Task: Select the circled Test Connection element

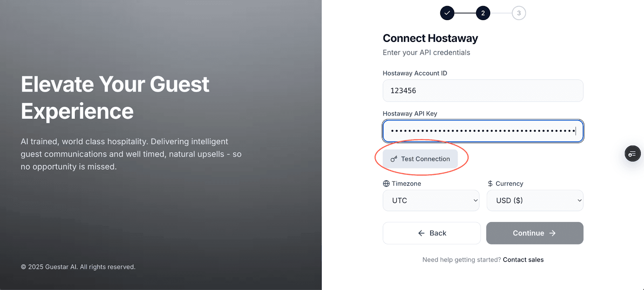Action: (421, 158)
